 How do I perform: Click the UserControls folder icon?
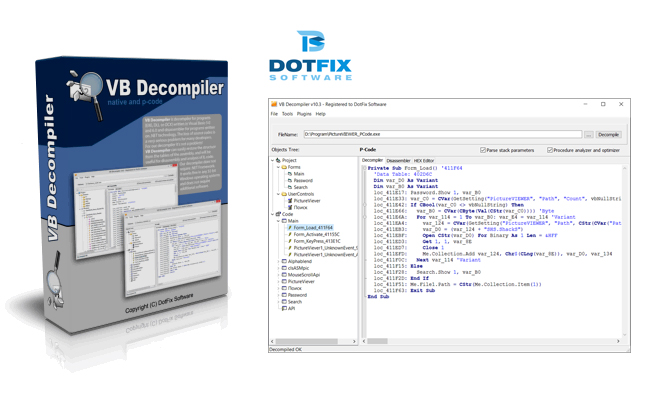284,194
